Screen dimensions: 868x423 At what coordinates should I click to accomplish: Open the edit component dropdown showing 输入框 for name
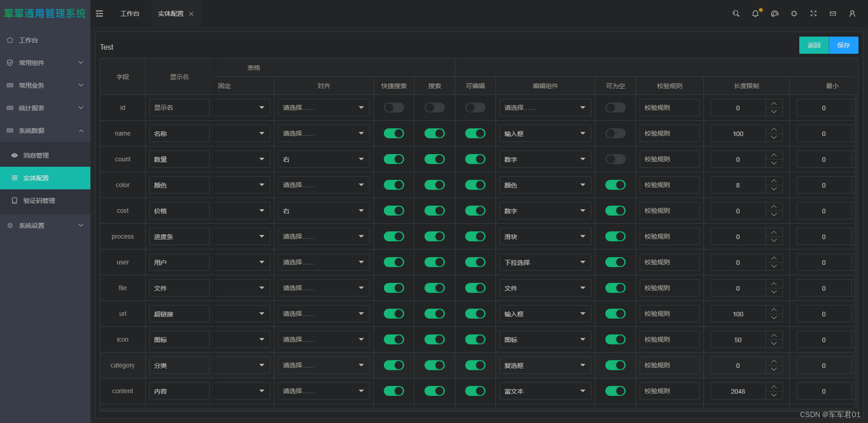point(545,133)
